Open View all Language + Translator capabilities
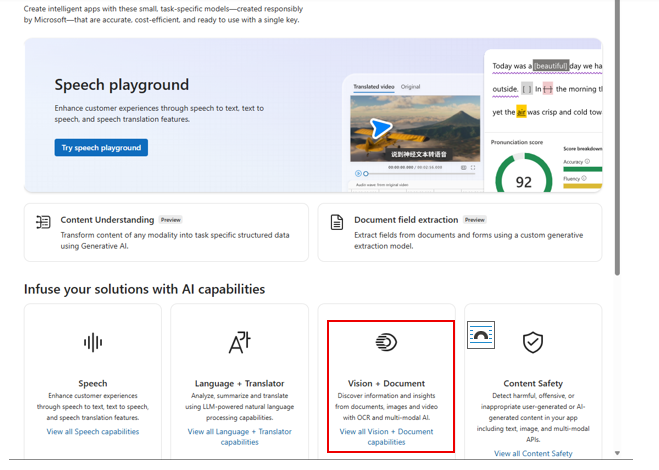The width and height of the screenshot is (659, 470). pos(240,437)
